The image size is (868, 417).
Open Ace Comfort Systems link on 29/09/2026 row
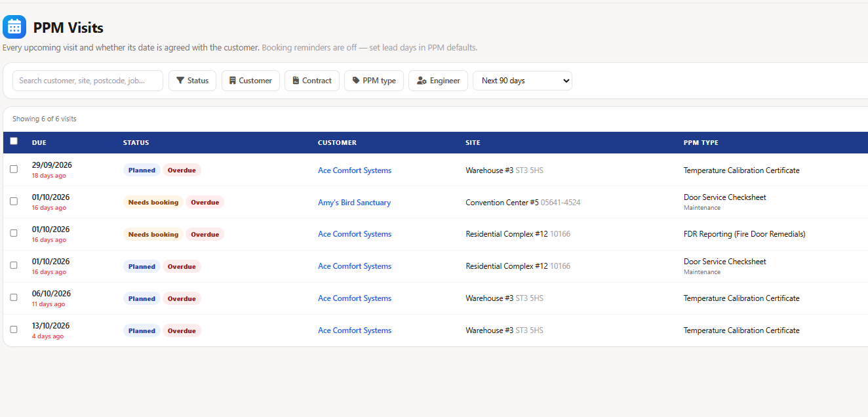click(x=355, y=170)
